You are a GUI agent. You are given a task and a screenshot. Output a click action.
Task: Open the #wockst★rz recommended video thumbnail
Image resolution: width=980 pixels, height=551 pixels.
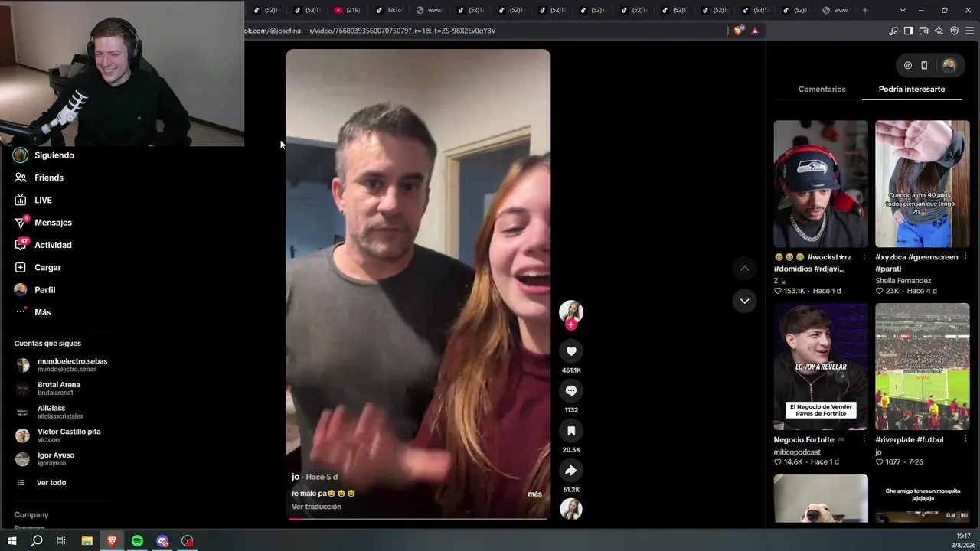tap(821, 184)
